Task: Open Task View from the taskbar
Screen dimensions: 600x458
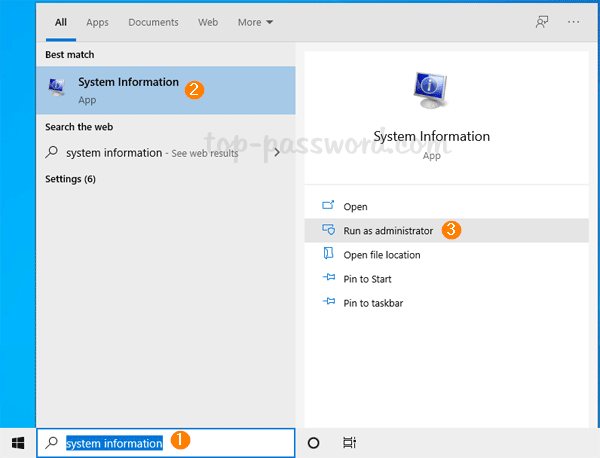Action: coord(349,443)
